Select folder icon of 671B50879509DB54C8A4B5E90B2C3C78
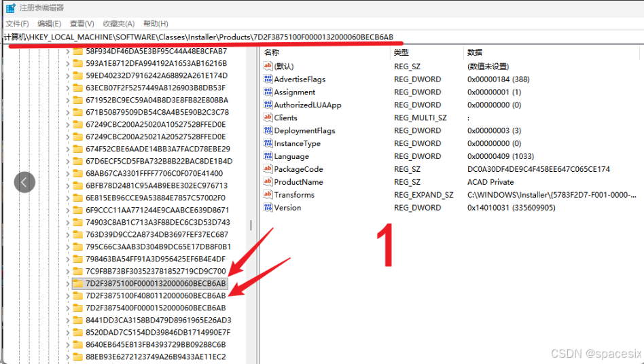Screen dimensions: 644x364 [77, 112]
